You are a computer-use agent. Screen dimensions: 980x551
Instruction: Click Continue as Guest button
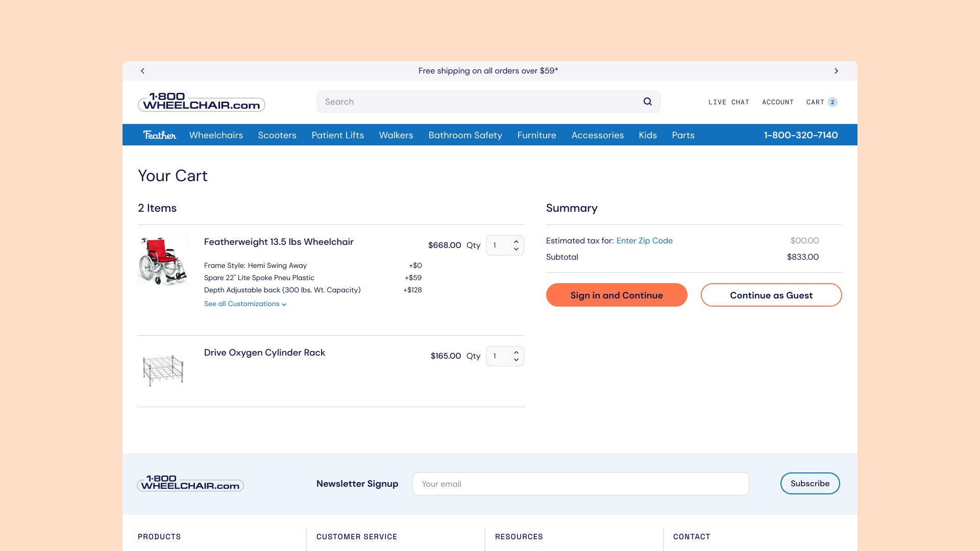click(x=771, y=295)
